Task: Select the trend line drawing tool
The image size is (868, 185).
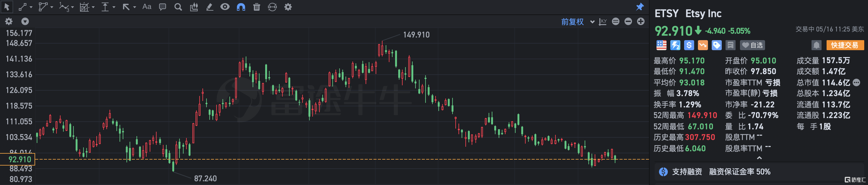Action: [x=23, y=7]
